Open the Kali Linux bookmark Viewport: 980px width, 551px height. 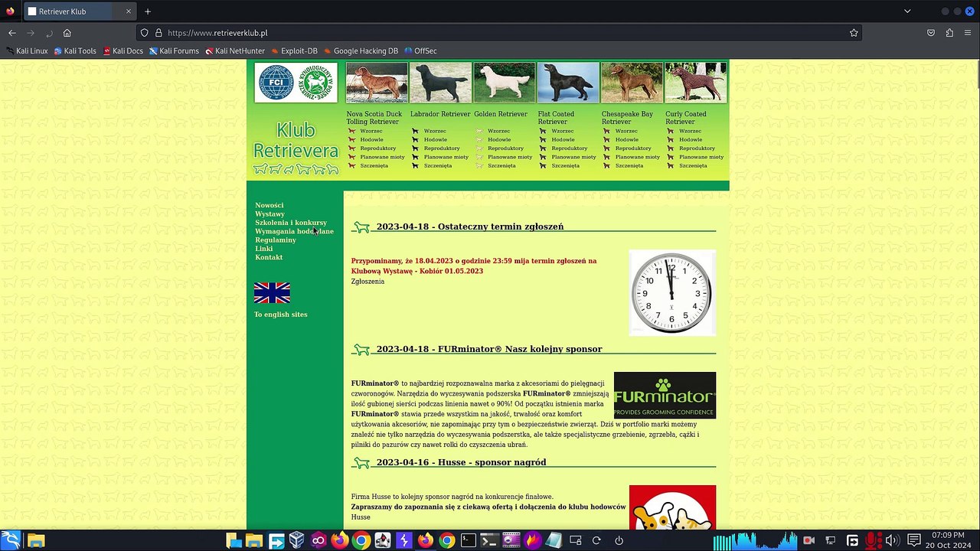(x=27, y=51)
